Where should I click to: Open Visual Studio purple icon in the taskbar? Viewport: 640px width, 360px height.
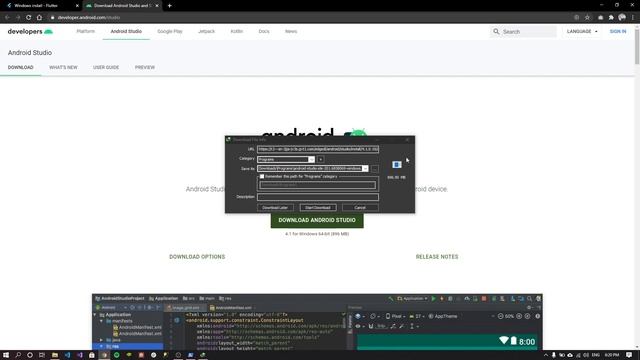point(80,355)
